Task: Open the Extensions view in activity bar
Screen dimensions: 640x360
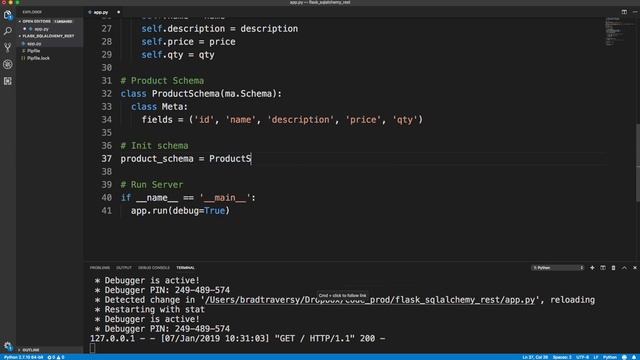Action: coord(8,81)
